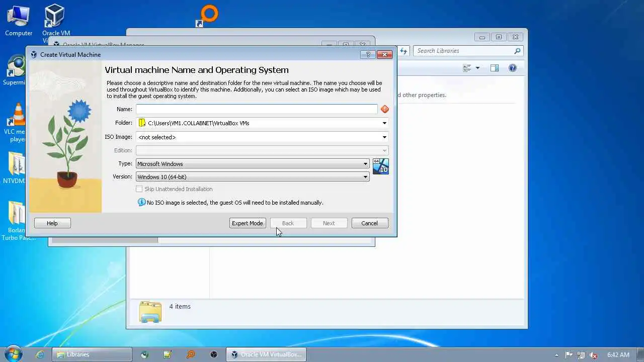Image resolution: width=644 pixels, height=362 pixels.
Task: Click the '4 items' text in Explorer details pane
Action: (x=180, y=306)
